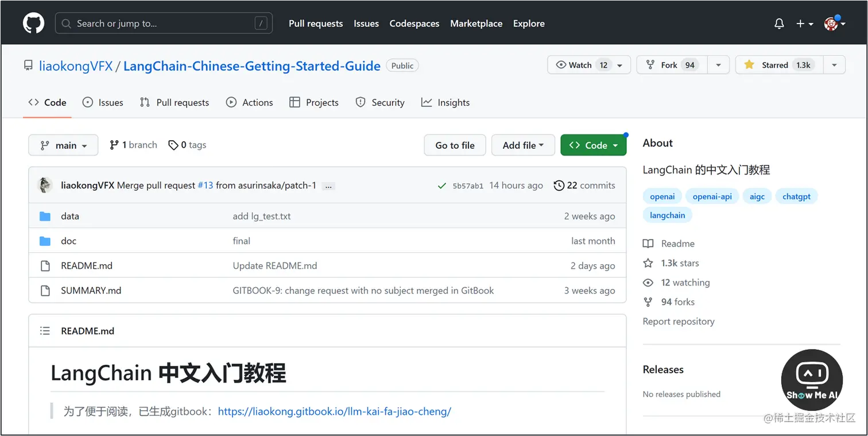Open Marketplace in top navigation

pos(476,24)
